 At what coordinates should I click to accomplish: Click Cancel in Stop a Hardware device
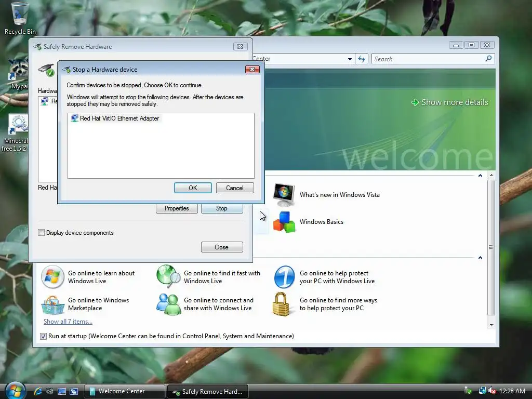tap(235, 188)
